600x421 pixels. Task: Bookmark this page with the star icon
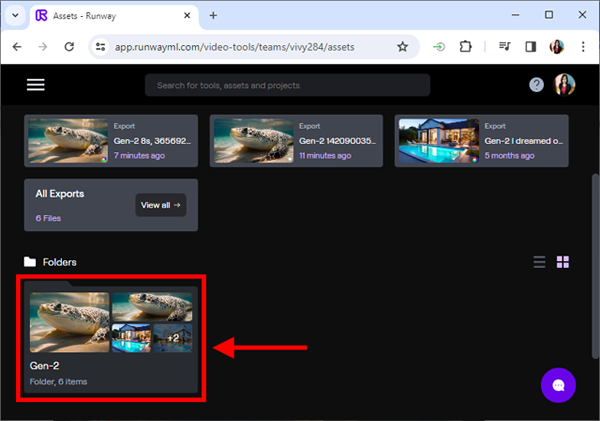[402, 47]
